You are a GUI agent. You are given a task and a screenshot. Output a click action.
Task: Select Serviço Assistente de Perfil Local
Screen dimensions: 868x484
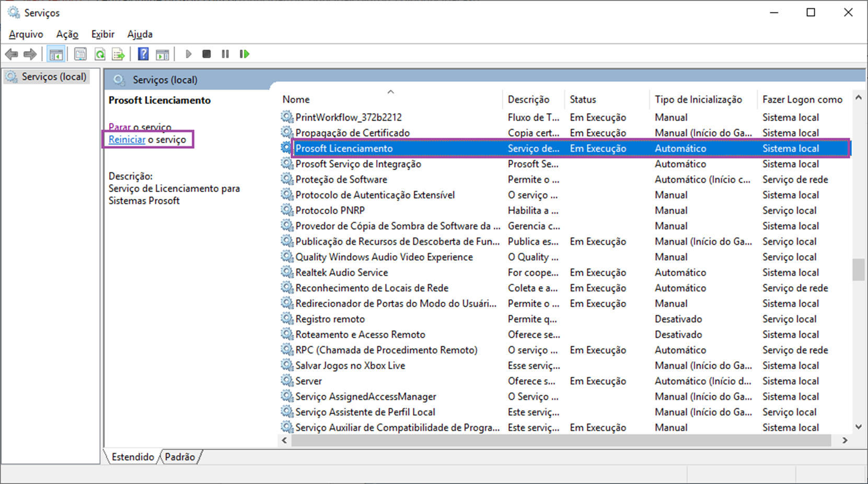tap(365, 412)
